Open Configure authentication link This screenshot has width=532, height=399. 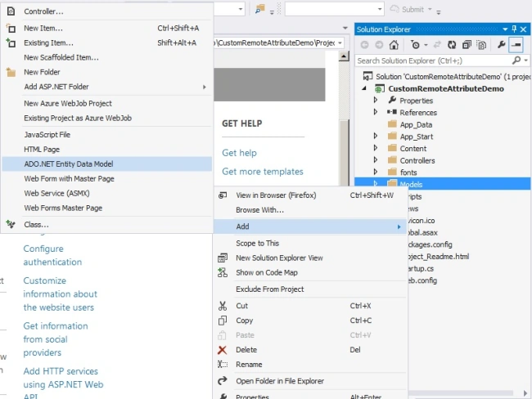(52, 255)
